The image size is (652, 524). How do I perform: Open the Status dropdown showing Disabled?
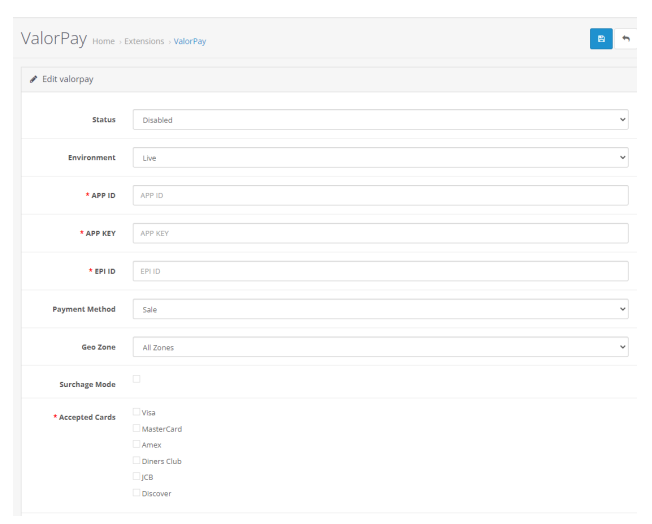click(x=380, y=120)
